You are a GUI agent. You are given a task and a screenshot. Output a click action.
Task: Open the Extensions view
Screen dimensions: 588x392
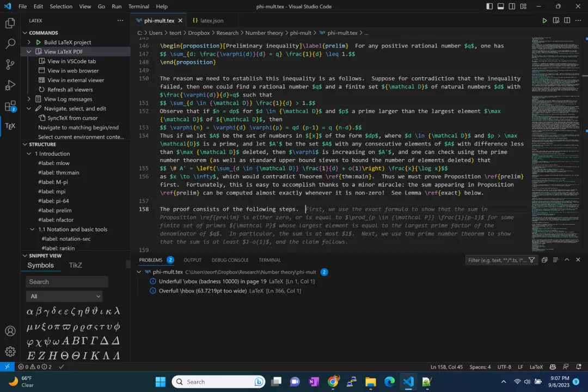coord(10,106)
